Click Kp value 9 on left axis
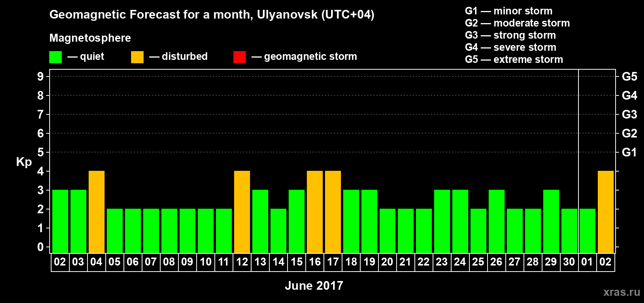The height and width of the screenshot is (303, 644). click(41, 77)
